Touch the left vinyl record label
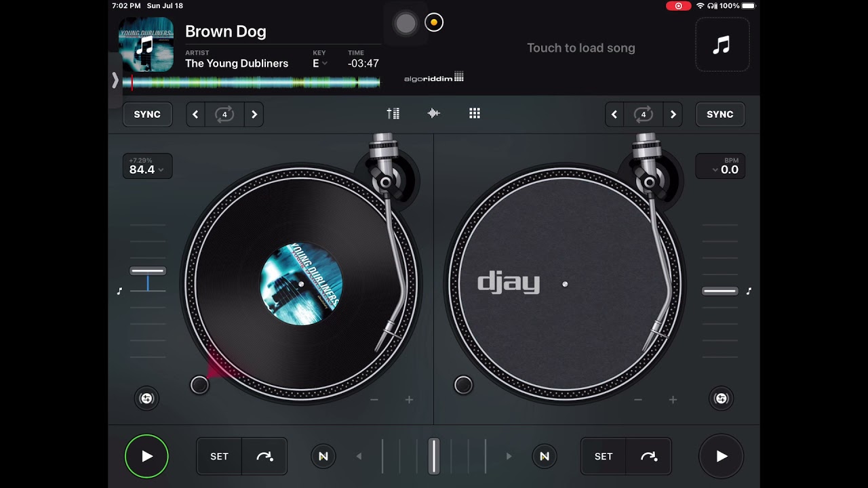Image resolution: width=868 pixels, height=488 pixels. [301, 284]
